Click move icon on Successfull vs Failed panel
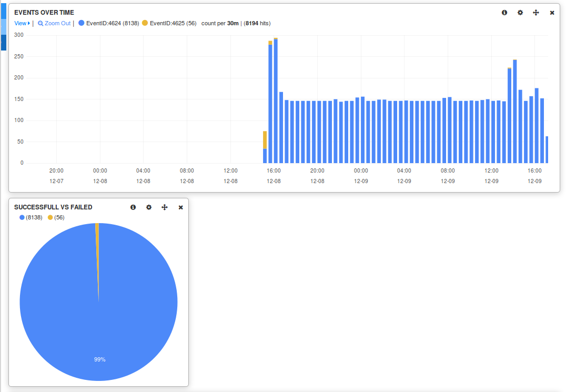This screenshot has height=392, width=566. (x=165, y=207)
